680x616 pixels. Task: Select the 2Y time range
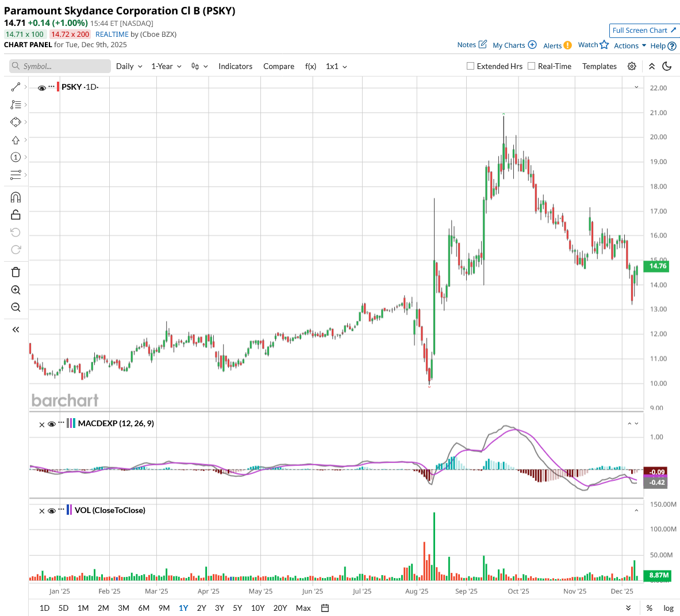(x=201, y=608)
